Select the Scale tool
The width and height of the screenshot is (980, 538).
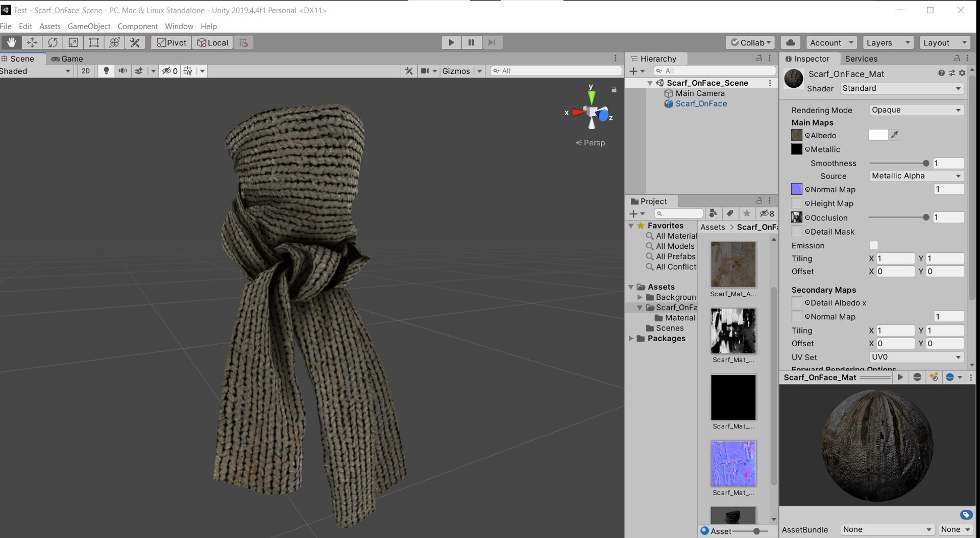[x=73, y=42]
